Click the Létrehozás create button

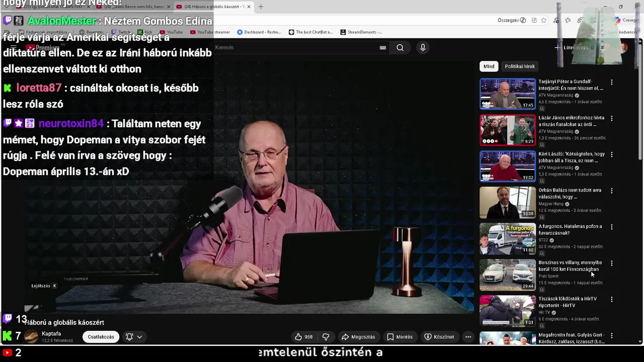pyautogui.click(x=571, y=48)
